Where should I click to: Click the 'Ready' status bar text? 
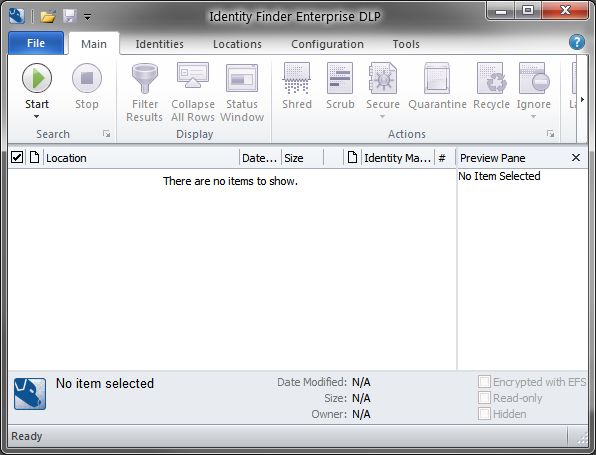[x=27, y=436]
